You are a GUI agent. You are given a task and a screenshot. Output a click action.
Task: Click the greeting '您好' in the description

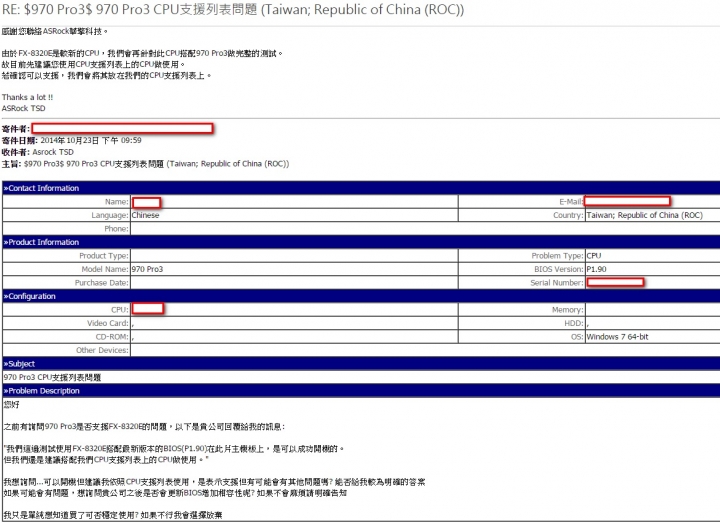pyautogui.click(x=11, y=405)
